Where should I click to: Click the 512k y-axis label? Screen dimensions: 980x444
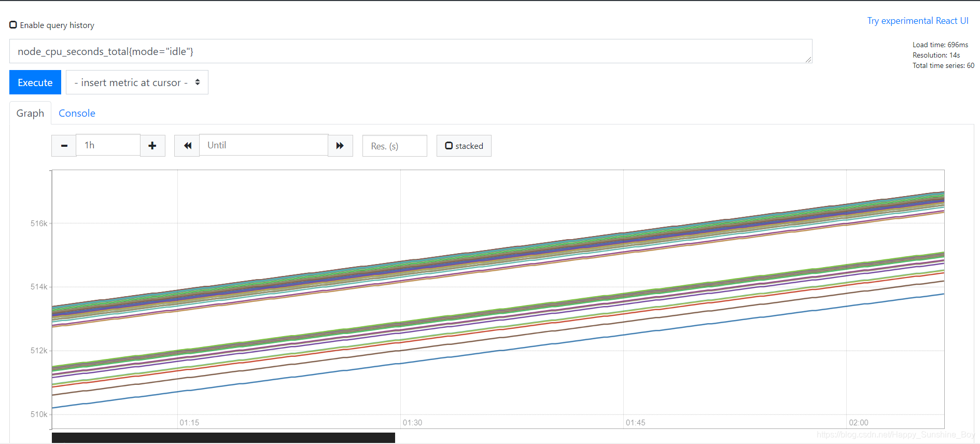(39, 351)
